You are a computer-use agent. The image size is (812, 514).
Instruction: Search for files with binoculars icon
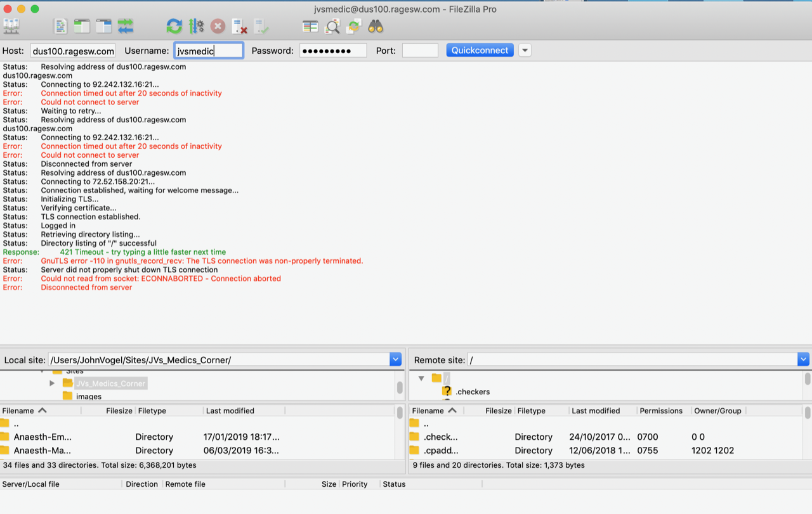[x=376, y=26]
